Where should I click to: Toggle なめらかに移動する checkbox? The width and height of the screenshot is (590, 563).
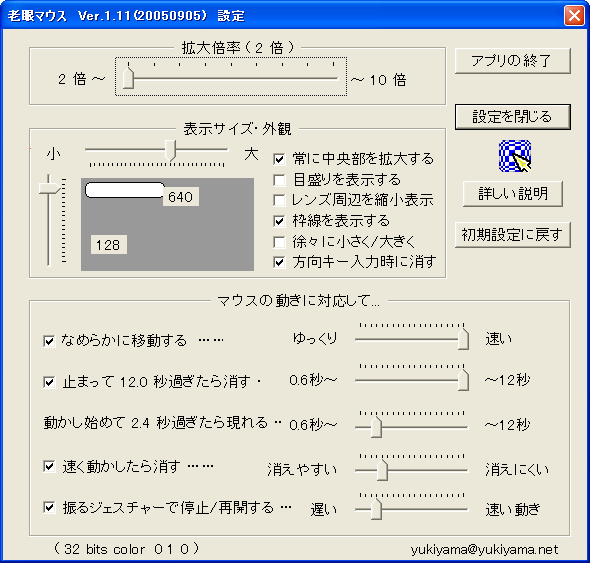pos(49,341)
